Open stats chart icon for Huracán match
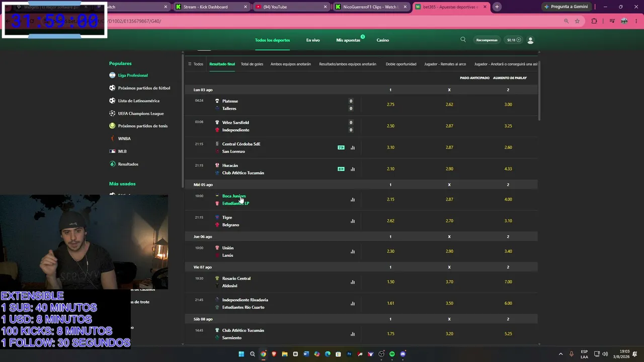 pyautogui.click(x=353, y=169)
